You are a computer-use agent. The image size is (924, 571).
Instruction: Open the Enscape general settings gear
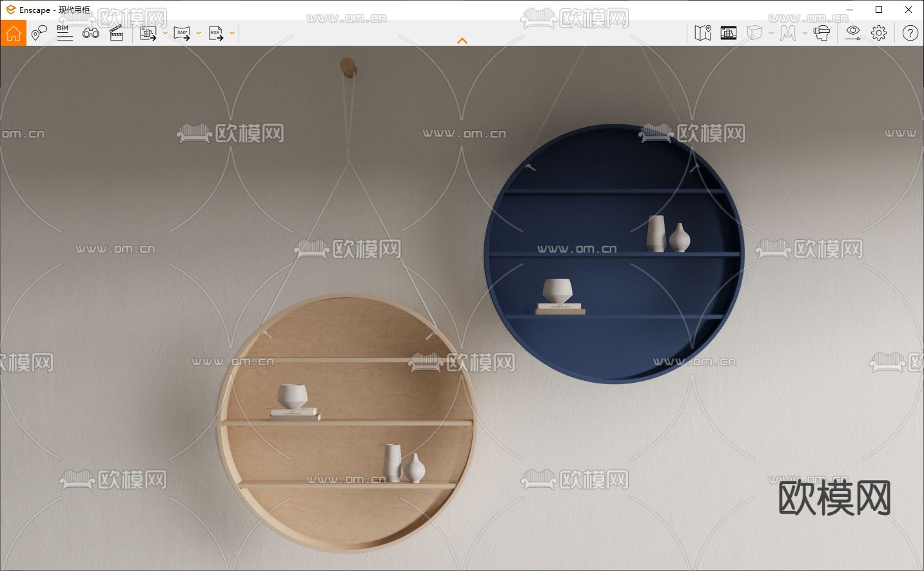pyautogui.click(x=878, y=33)
